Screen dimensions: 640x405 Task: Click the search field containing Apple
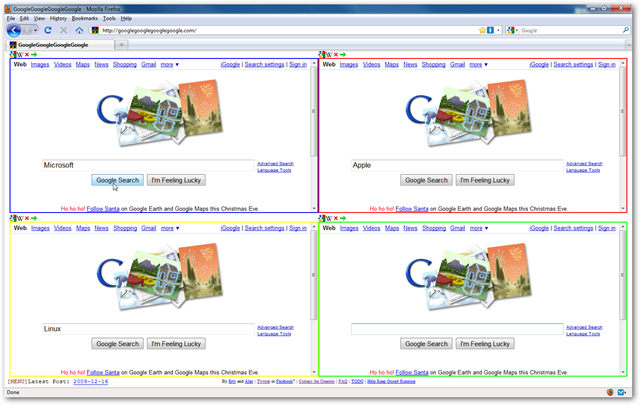click(457, 165)
